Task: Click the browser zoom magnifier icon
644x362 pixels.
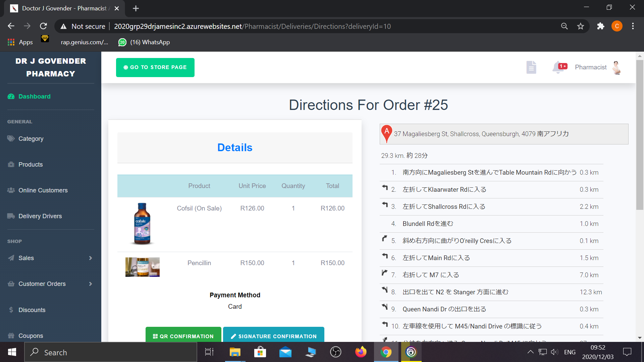Action: point(564,26)
